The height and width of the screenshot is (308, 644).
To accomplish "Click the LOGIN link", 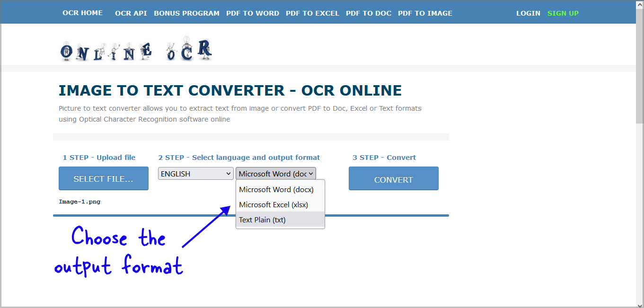I will [528, 13].
